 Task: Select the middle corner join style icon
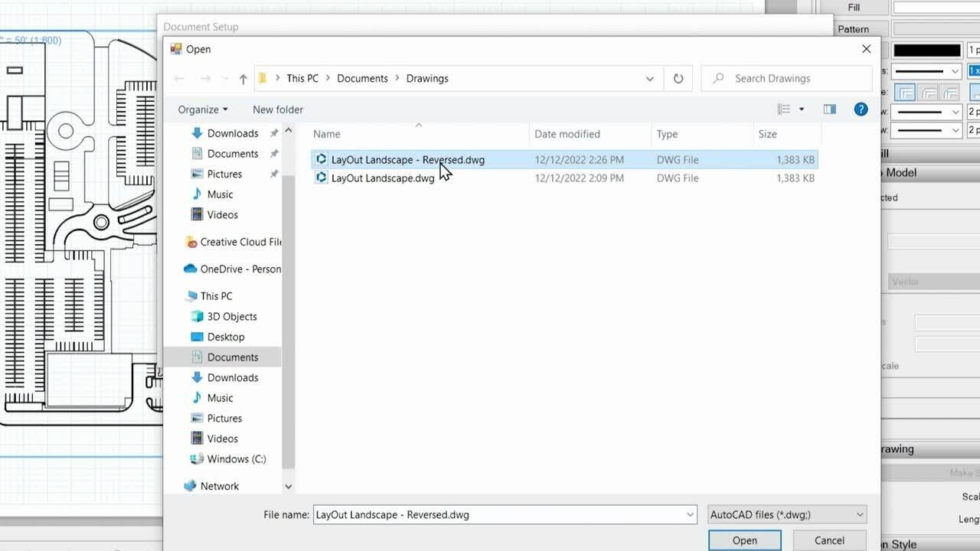tap(928, 92)
